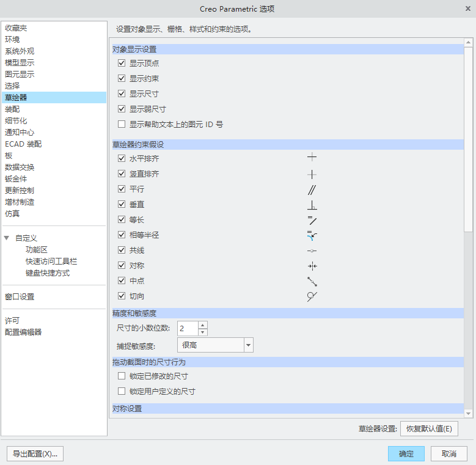Click the scrollbar down arrow
476x465 pixels.
point(468,414)
